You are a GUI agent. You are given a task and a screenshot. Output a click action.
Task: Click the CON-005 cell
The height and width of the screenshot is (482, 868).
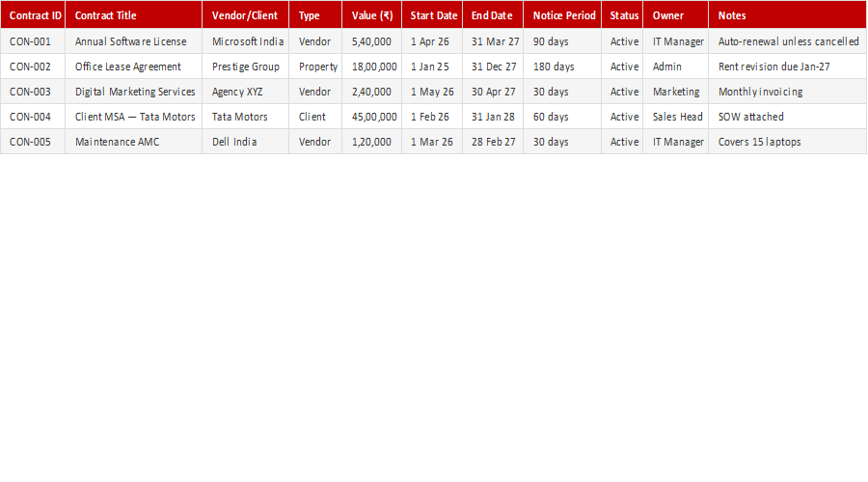pyautogui.click(x=33, y=142)
